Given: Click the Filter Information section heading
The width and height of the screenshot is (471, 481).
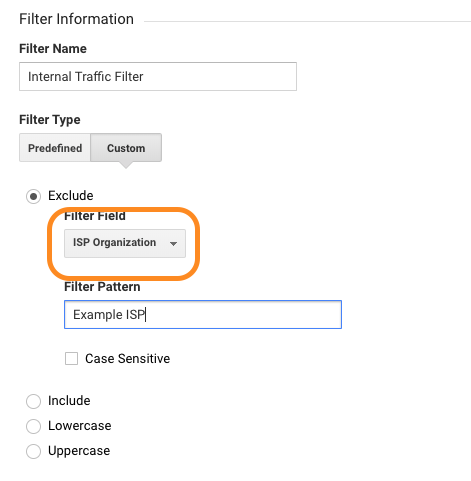Looking at the screenshot, I should (x=76, y=19).
